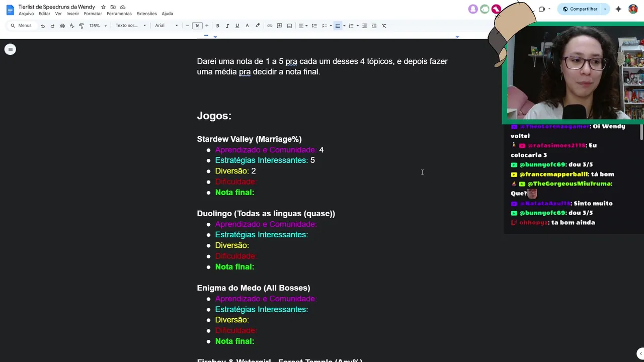This screenshot has height=362, width=644.
Task: Open the highlight color picker
Action: (258, 26)
